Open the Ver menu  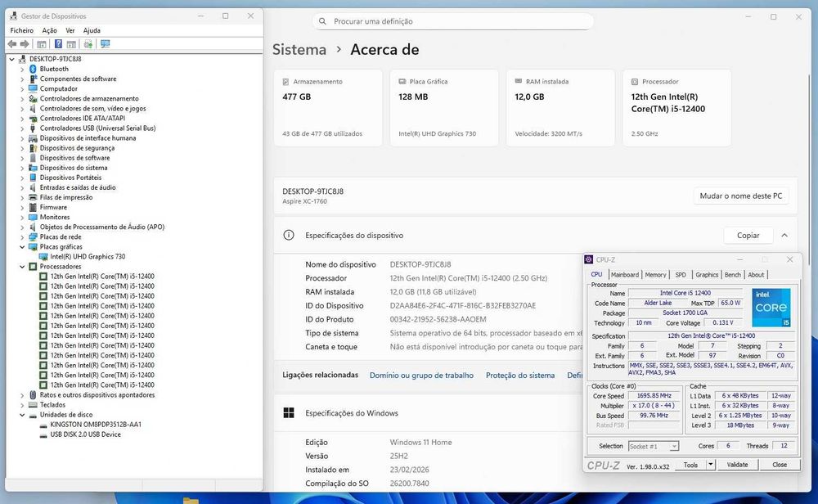70,30
